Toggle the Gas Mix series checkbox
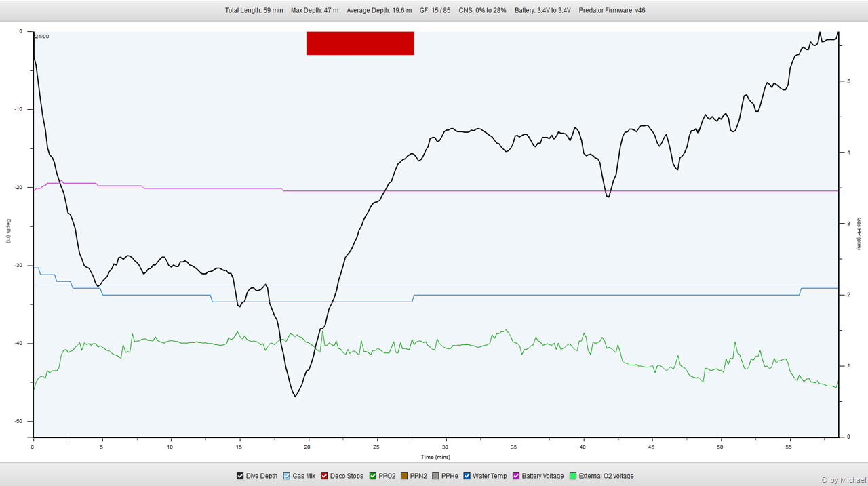Image resolution: width=868 pixels, height=486 pixels. point(286,476)
